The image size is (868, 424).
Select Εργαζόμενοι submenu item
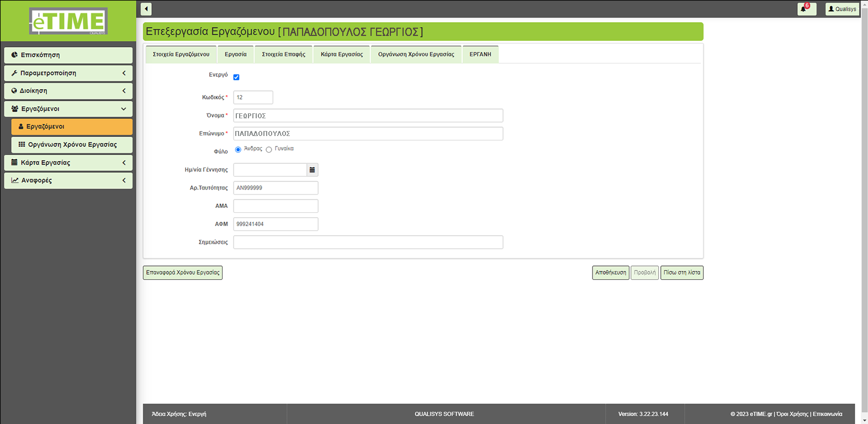click(x=72, y=127)
